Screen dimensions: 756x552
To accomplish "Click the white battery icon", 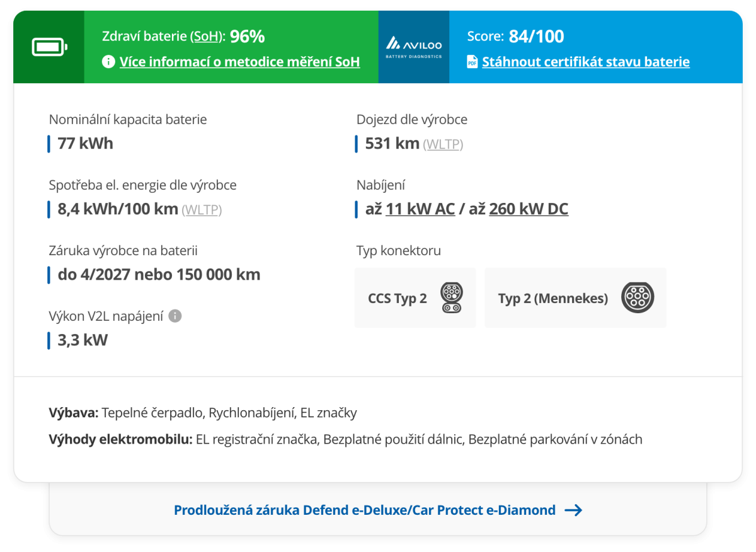I will point(49,47).
